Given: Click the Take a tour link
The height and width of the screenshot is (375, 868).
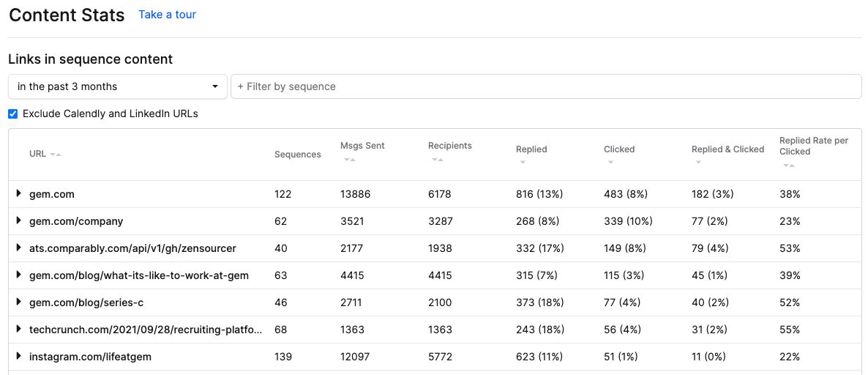Looking at the screenshot, I should [x=167, y=15].
